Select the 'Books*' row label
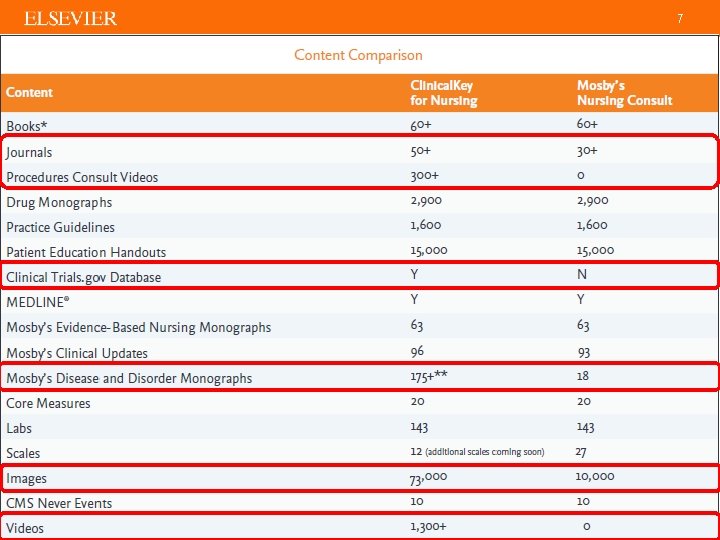720x540 pixels. click(27, 126)
